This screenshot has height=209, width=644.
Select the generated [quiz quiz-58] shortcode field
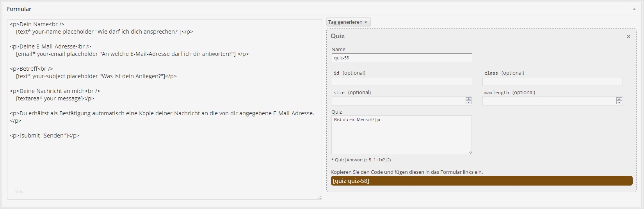coord(481,181)
